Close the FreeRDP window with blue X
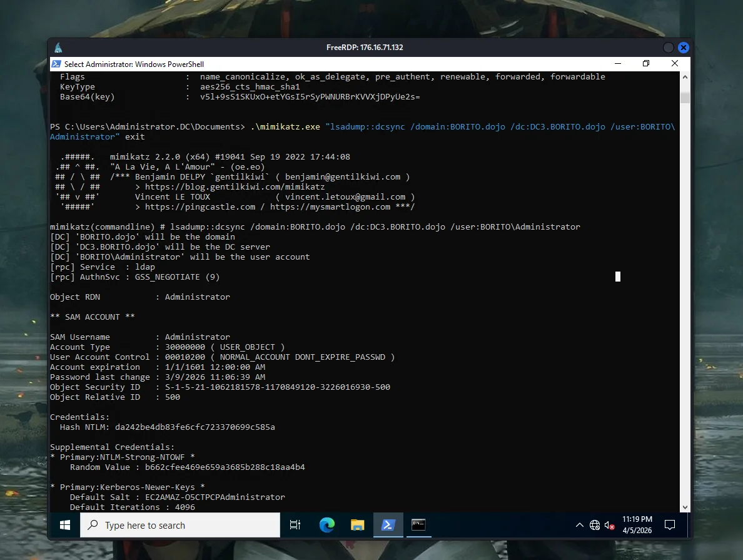The width and height of the screenshot is (743, 560). point(684,48)
